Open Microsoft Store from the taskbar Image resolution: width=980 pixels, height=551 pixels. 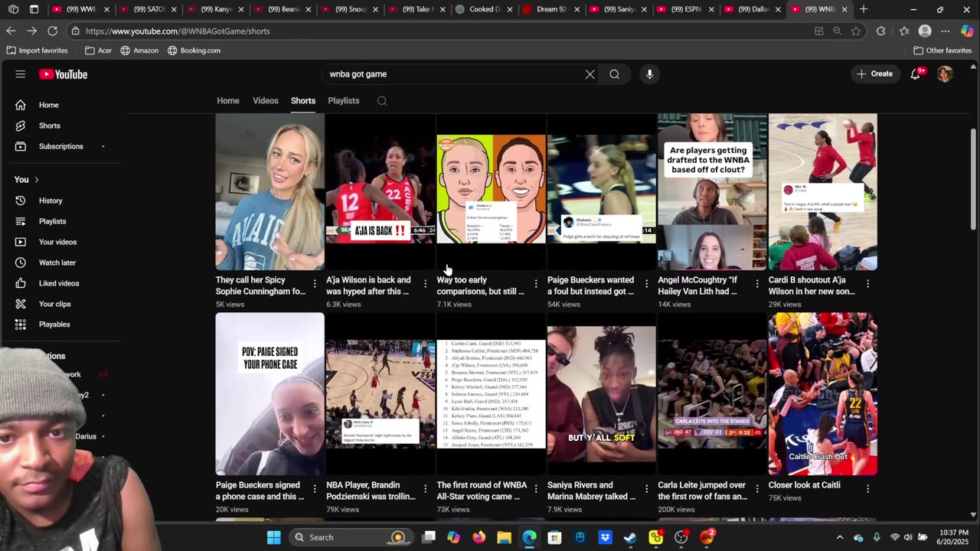(x=554, y=537)
